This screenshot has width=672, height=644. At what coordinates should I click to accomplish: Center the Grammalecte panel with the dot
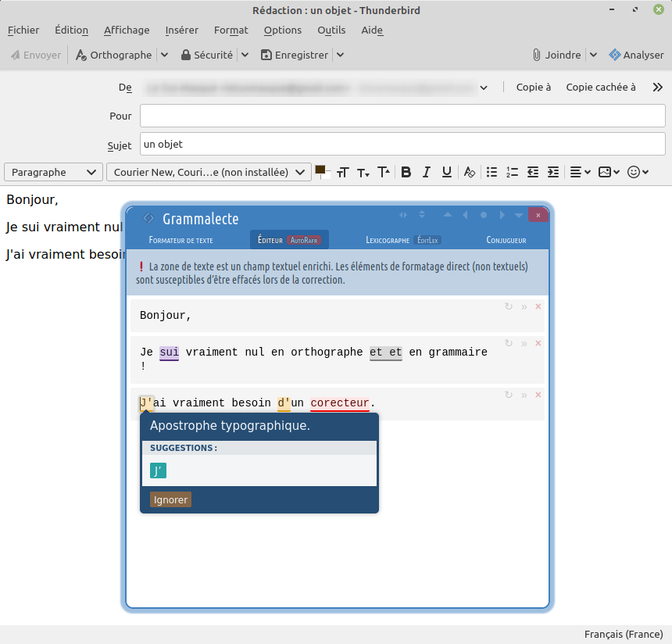tap(484, 215)
